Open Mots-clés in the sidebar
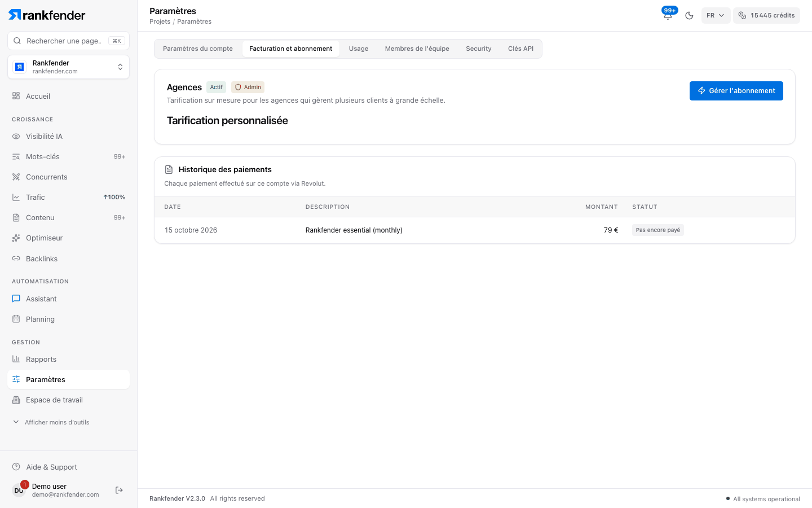Image resolution: width=812 pixels, height=508 pixels. (x=68, y=156)
